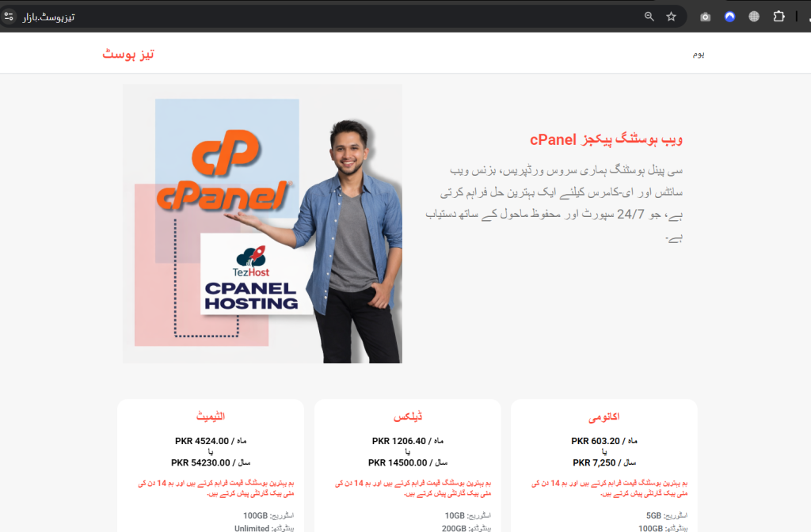Click the address bar URL text
Screen dimensions: 811x532
coord(48,17)
